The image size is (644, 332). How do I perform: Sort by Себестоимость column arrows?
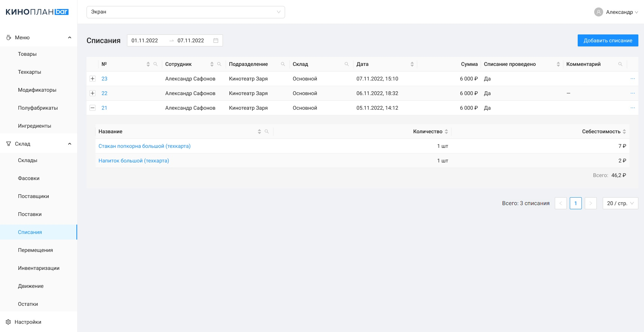pyautogui.click(x=624, y=131)
